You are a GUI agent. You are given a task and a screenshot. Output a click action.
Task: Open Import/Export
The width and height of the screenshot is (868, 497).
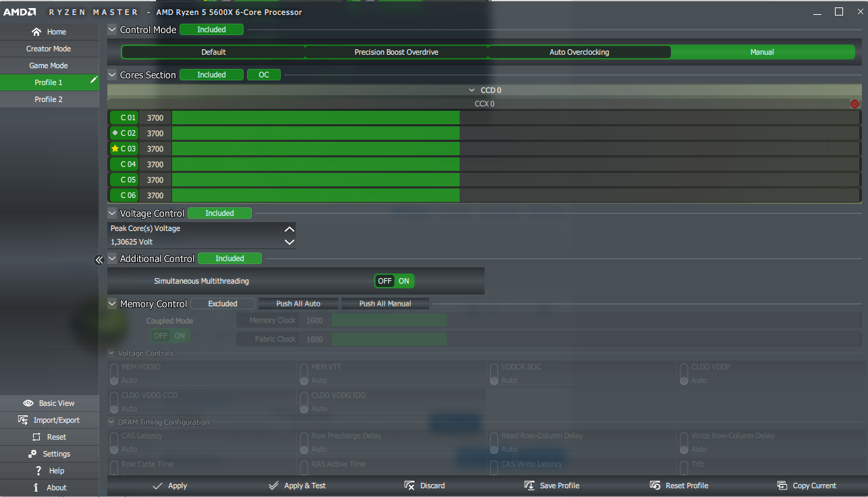(x=49, y=420)
